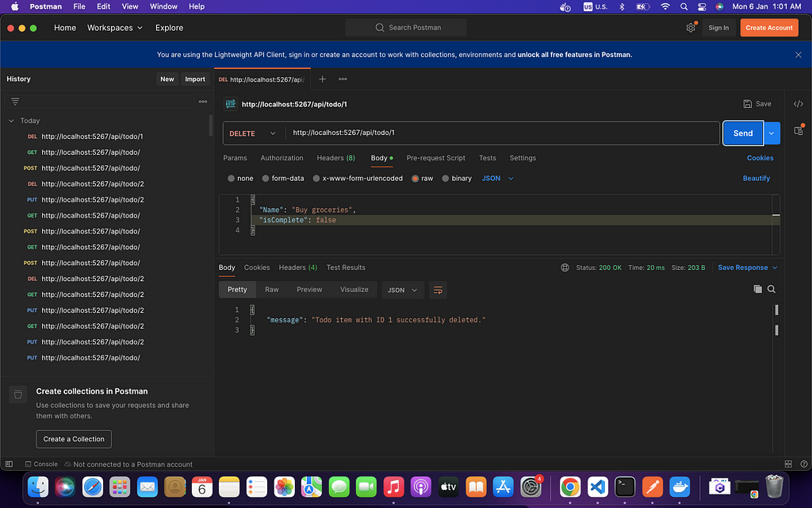Open Terminal from the Dock

(625, 487)
